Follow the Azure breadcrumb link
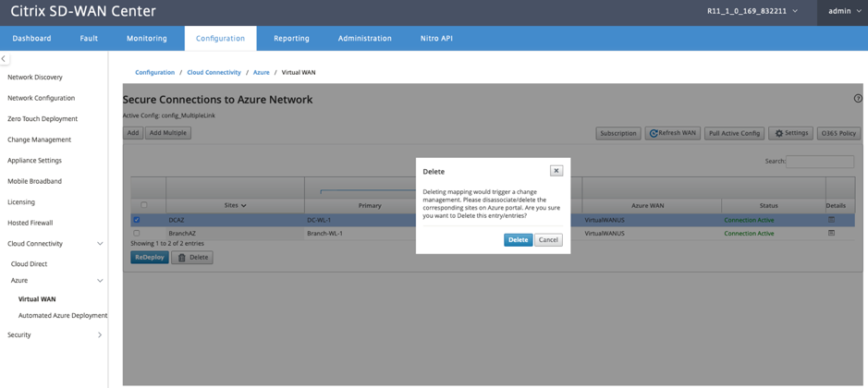 [x=262, y=72]
